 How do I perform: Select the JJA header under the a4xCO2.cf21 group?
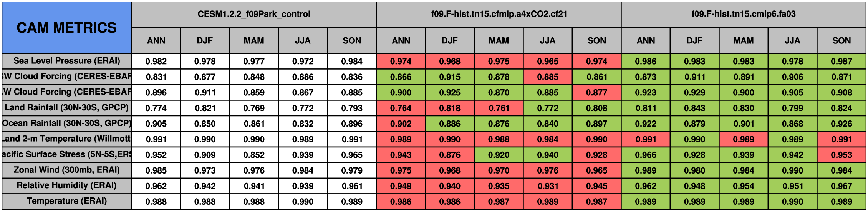tap(548, 41)
